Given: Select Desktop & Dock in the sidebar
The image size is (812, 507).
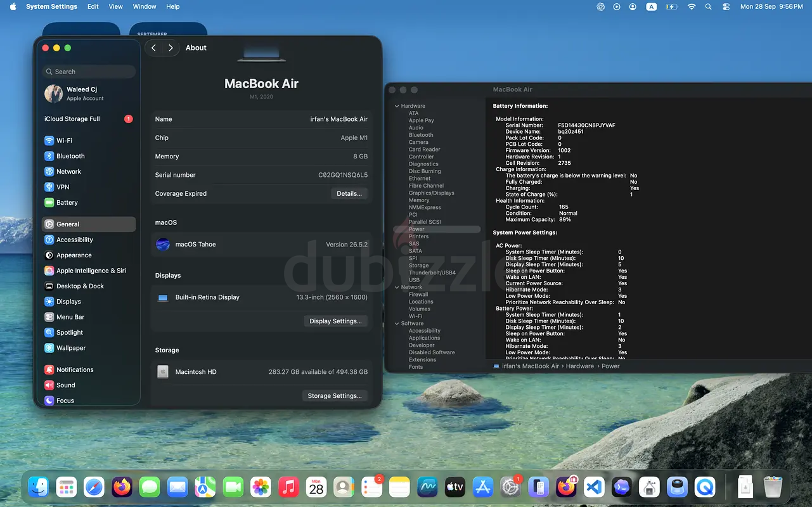Looking at the screenshot, I should [89, 286].
